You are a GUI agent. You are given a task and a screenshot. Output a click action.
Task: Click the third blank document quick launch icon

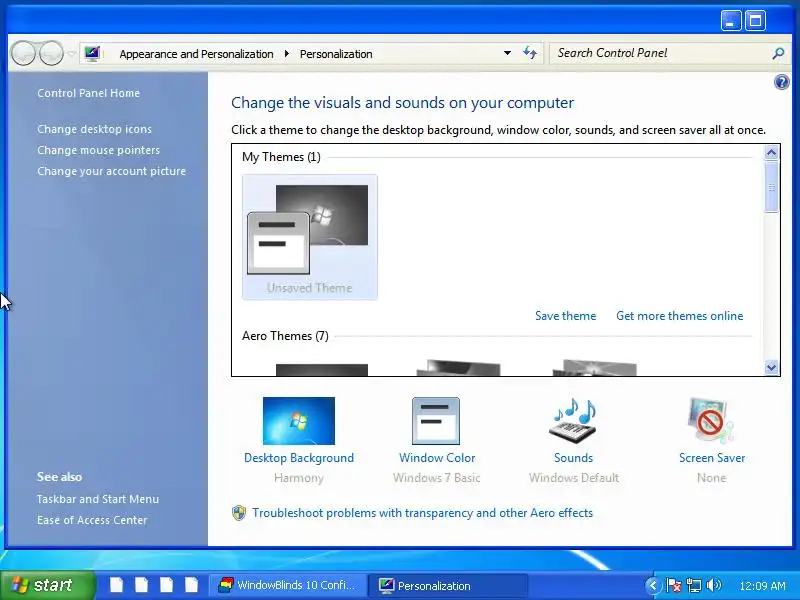click(166, 585)
